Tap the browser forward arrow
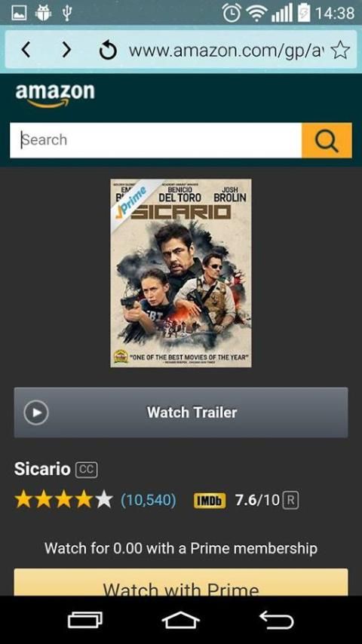 pyautogui.click(x=66, y=50)
